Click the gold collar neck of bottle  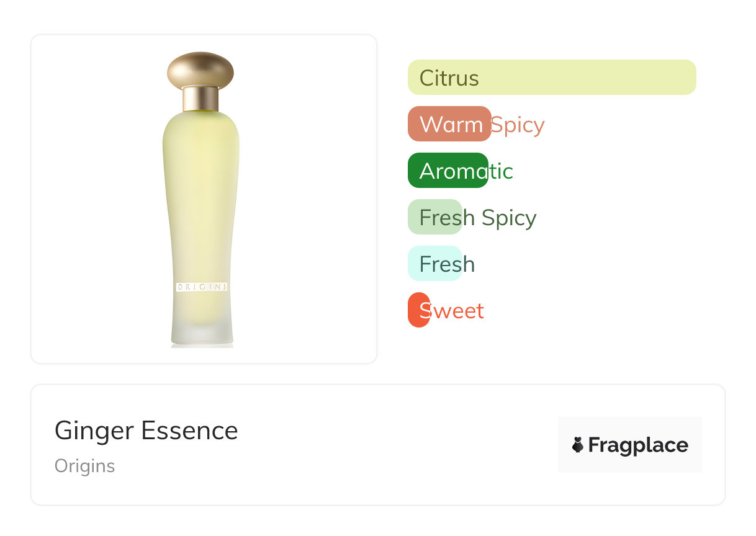[200, 98]
